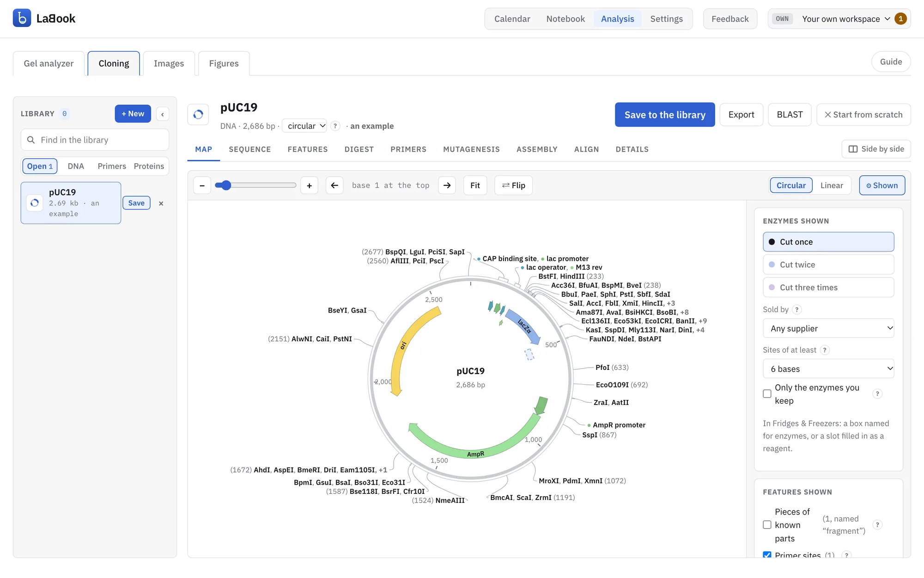Close pUC19 in library with X
This screenshot has height=578, width=924.
pos(161,203)
